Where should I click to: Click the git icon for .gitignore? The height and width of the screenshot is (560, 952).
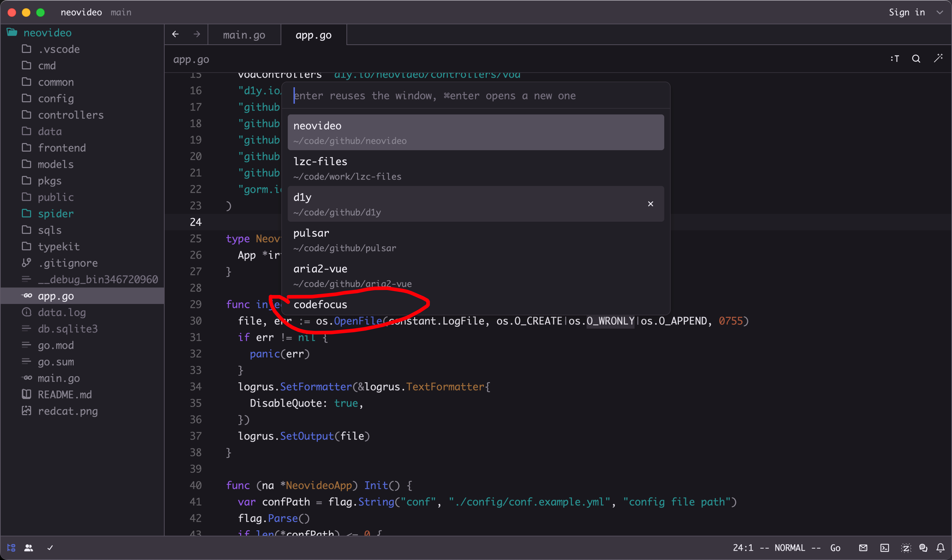[26, 262]
